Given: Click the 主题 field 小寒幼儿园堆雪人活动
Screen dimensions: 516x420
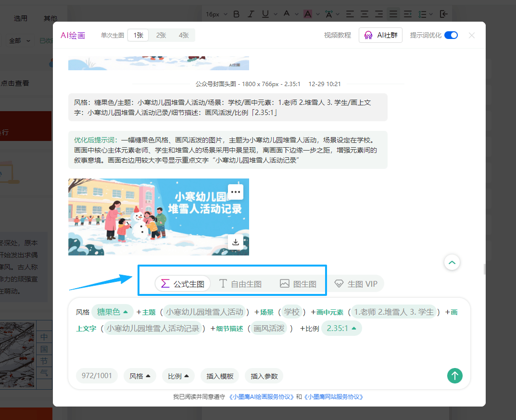Looking at the screenshot, I should tap(204, 312).
